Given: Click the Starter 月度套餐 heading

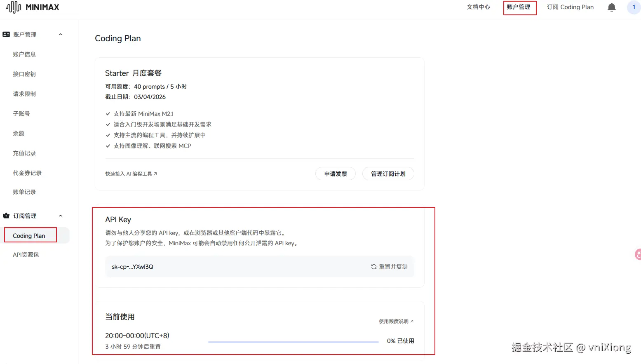Looking at the screenshot, I should (x=133, y=73).
